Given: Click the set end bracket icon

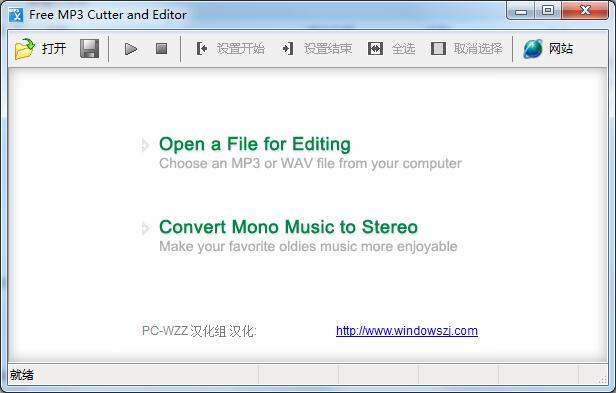Looking at the screenshot, I should [288, 49].
